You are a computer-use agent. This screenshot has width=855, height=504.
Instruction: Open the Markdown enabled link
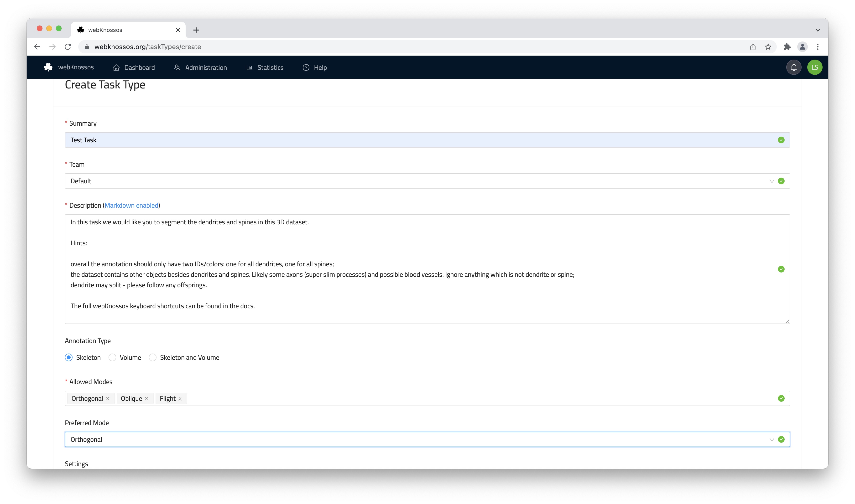point(131,205)
